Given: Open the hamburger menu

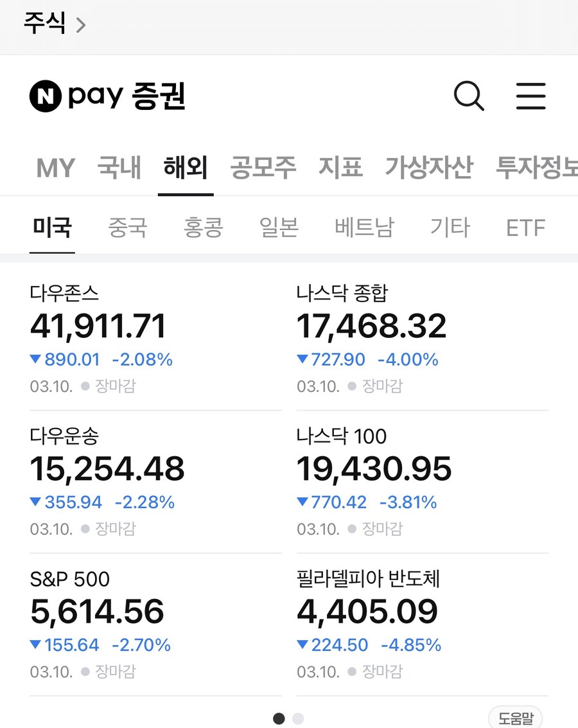Looking at the screenshot, I should pos(531,96).
